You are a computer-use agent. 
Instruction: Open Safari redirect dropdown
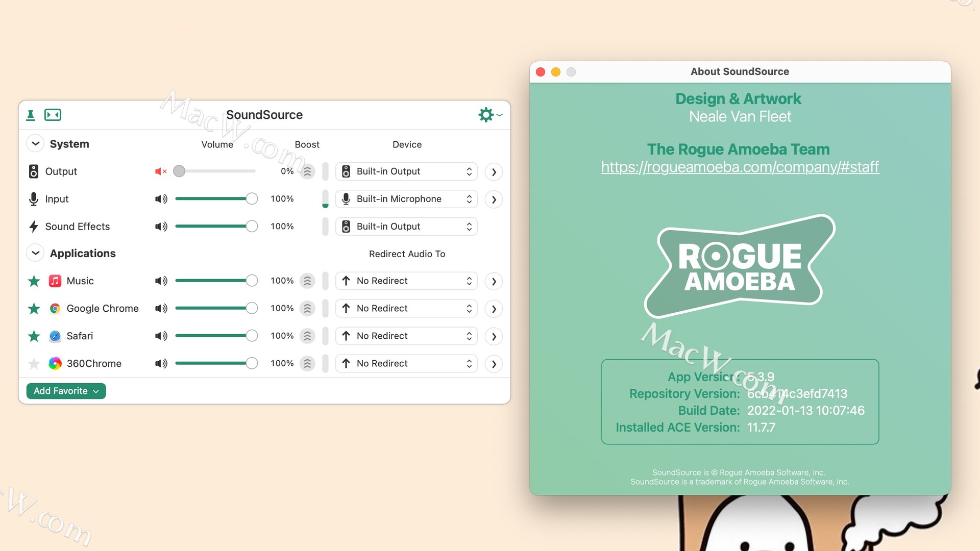point(406,336)
